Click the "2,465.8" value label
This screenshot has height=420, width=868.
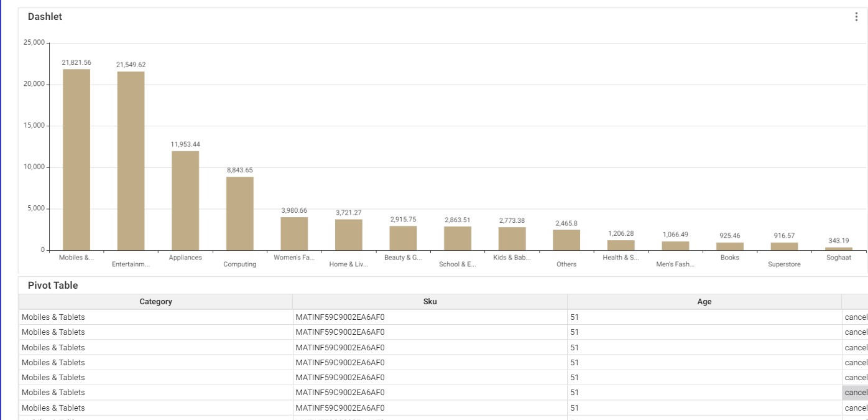click(x=566, y=223)
